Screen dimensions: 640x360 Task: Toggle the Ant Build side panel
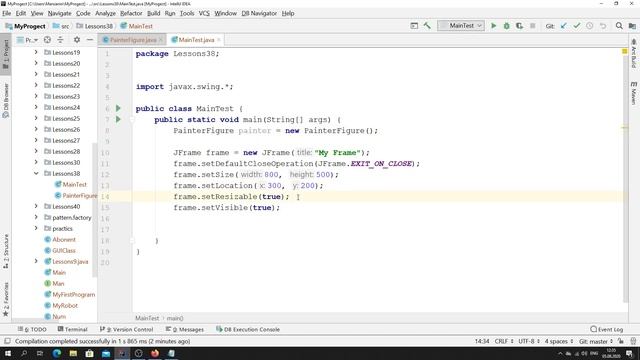point(633,53)
